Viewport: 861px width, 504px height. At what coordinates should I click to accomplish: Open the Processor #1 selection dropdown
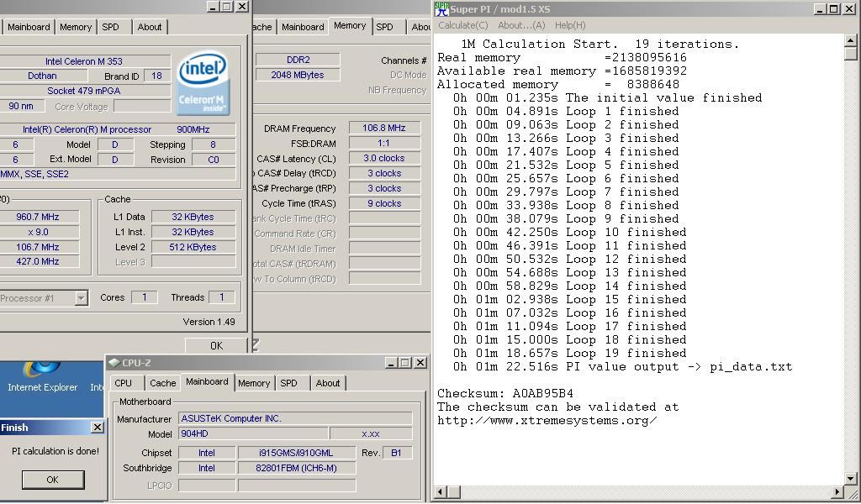(82, 298)
